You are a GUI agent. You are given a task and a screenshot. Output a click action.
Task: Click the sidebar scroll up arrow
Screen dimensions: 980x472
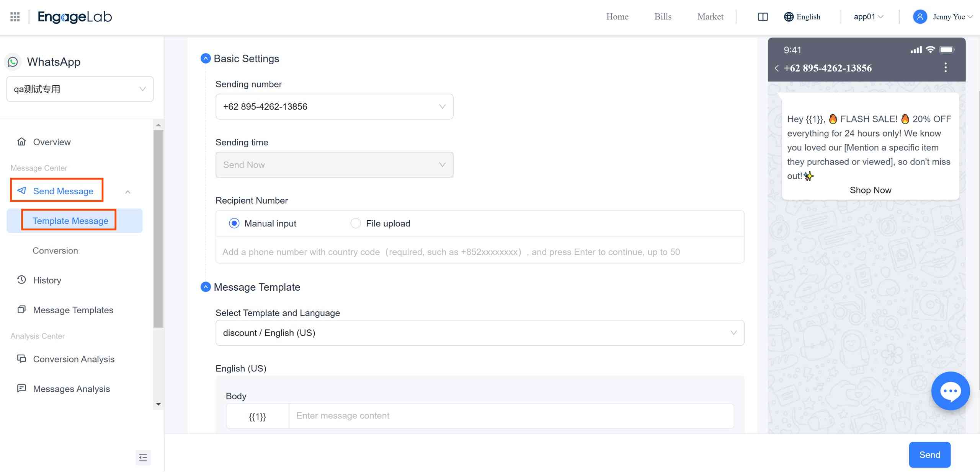158,125
